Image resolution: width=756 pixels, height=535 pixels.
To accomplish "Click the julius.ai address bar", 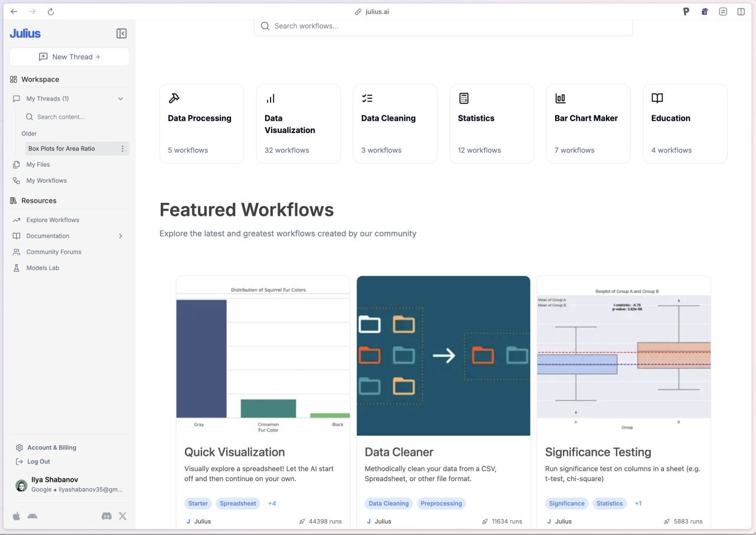I will (x=372, y=12).
